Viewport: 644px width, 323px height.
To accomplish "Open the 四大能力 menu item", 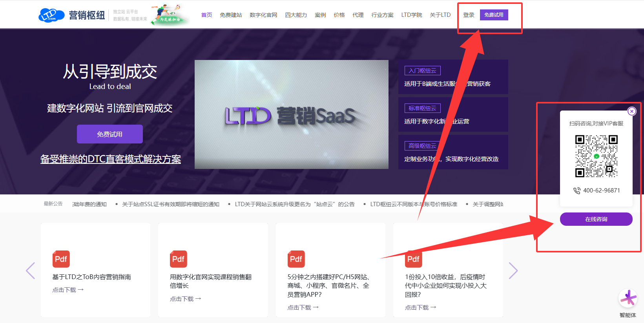I will pyautogui.click(x=296, y=15).
